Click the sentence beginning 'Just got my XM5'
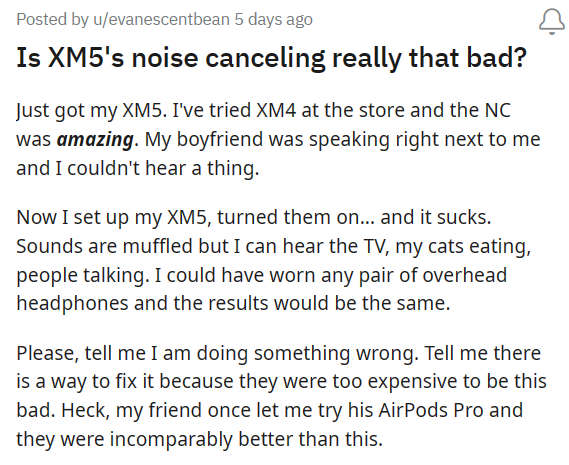Viewport: 569px width, 465px height. pos(89,110)
